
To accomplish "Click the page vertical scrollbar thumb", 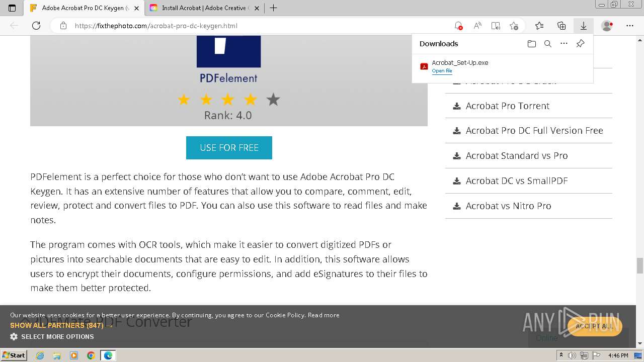I will point(639,265).
